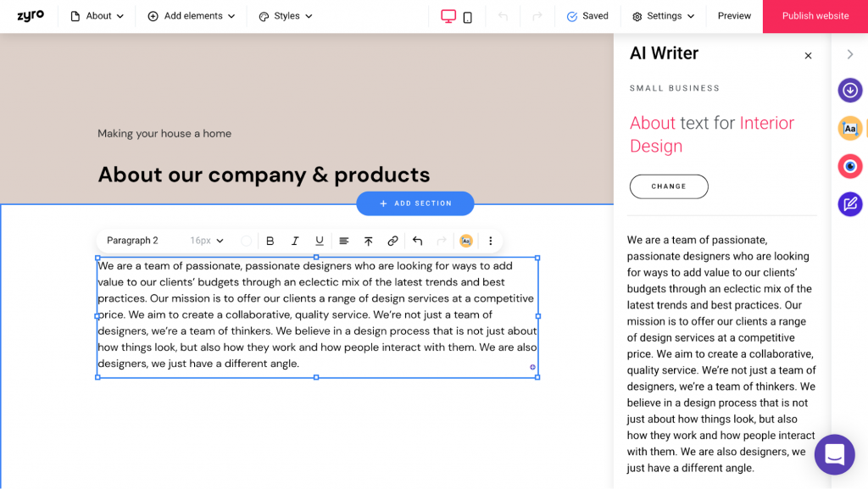Viewport: 868px width, 489px height.
Task: Click the Zyro logo
Action: [x=31, y=15]
